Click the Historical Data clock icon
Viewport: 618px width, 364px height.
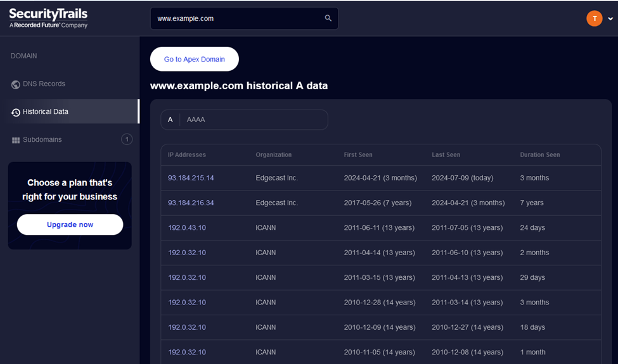[15, 112]
